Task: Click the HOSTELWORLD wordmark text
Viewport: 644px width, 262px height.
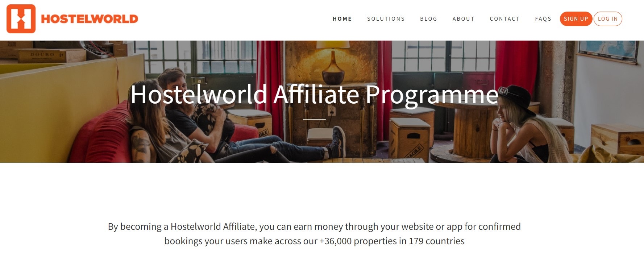Action: coord(90,19)
